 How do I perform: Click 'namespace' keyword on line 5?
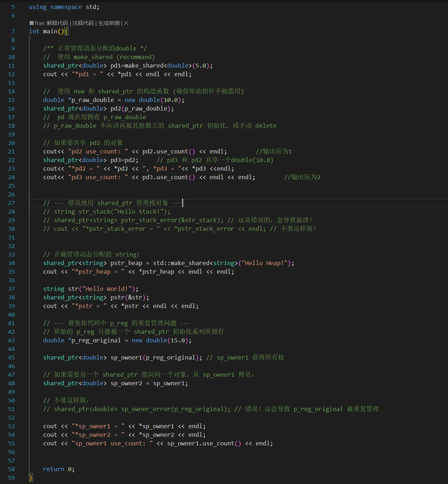click(x=66, y=7)
